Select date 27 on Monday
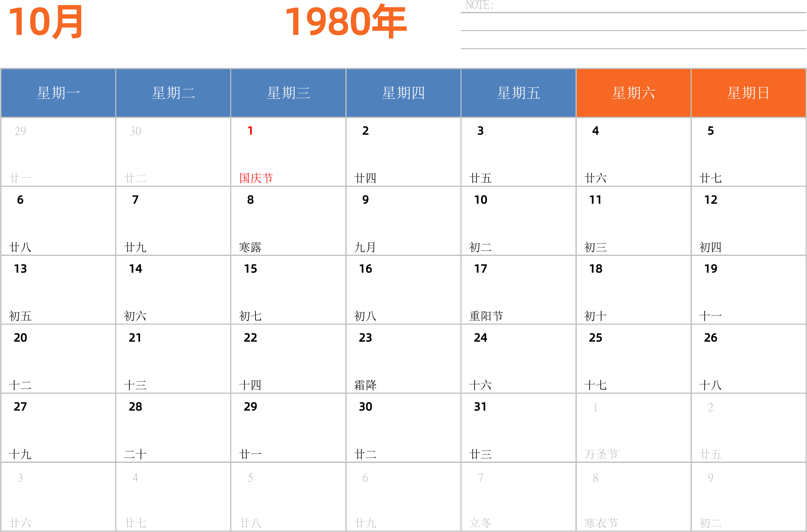The image size is (807, 532). 20,407
